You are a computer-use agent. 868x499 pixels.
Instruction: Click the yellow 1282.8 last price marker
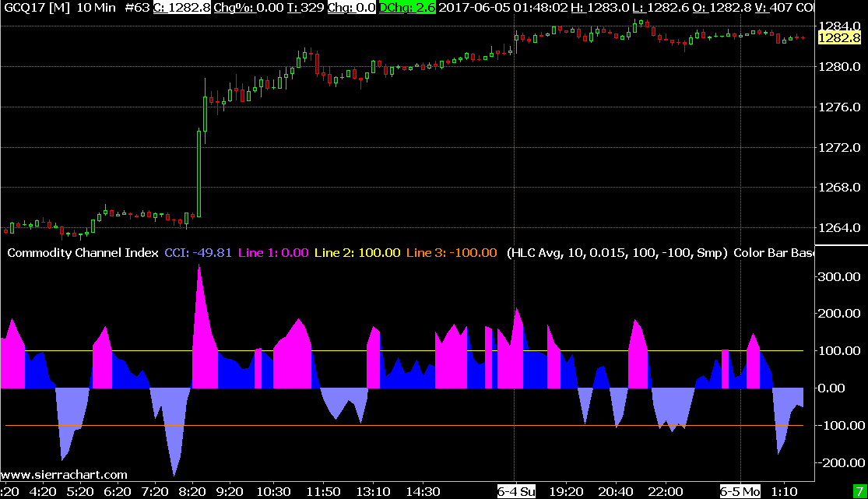[839, 37]
